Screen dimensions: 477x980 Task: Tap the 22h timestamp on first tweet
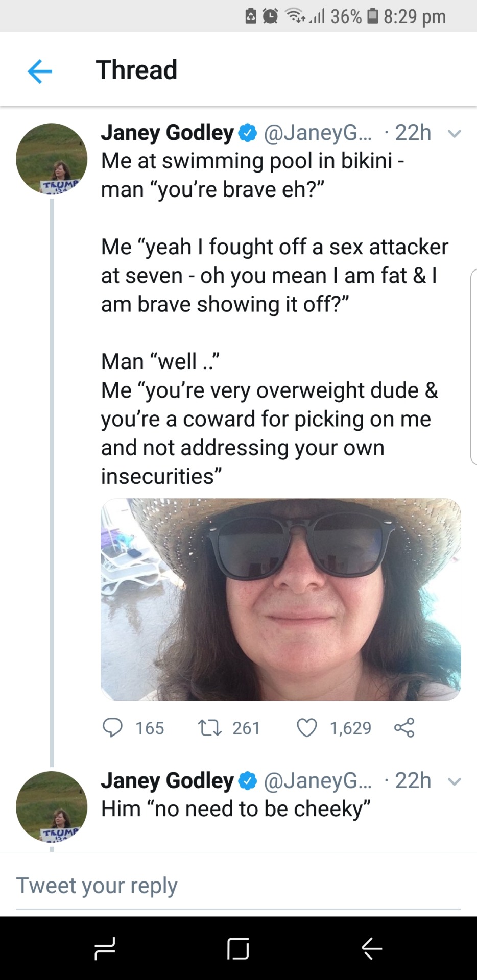pyautogui.click(x=413, y=133)
